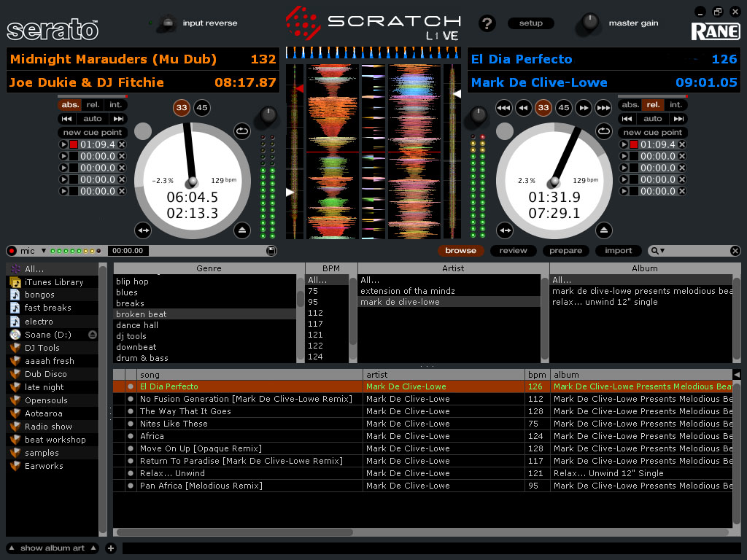Toggle loop button on left deck
The width and height of the screenshot is (747, 560).
click(x=242, y=131)
